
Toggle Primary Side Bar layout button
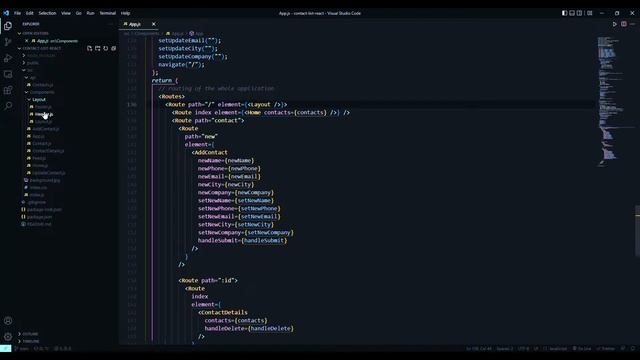(564, 13)
